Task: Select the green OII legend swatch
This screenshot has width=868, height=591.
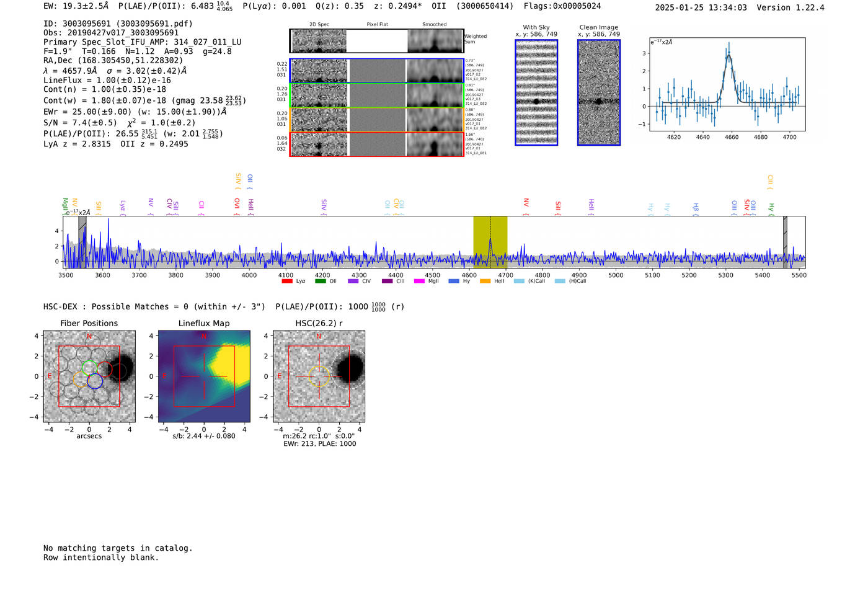Action: click(320, 282)
